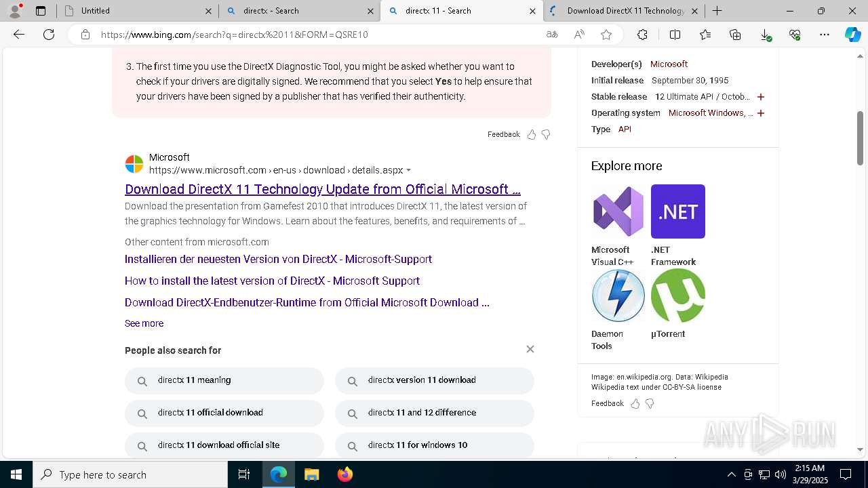
Task: Refresh the page
Action: [49, 35]
